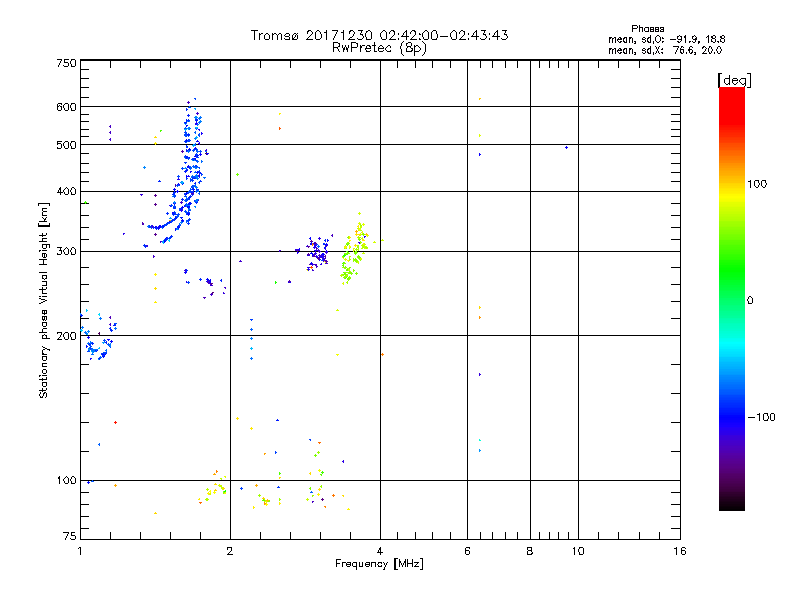
Task: Click the '[deg]' colorbar unit label
Action: [x=734, y=80]
